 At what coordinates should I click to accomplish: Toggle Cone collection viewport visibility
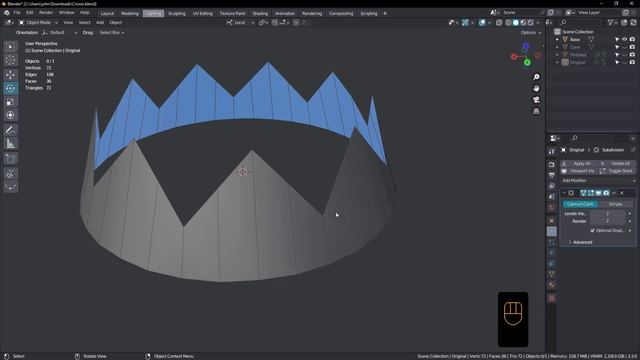click(x=624, y=47)
